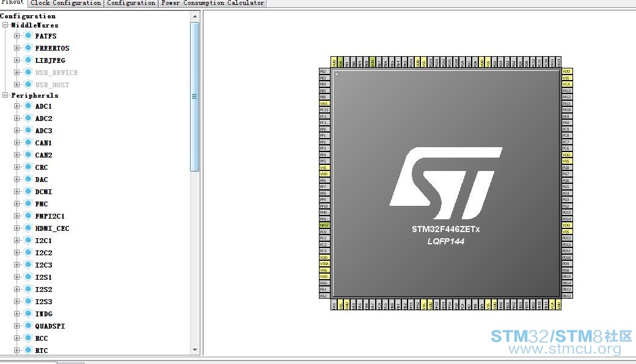Click the CAN1 peripheral icon
The image size is (636, 364).
28,142
